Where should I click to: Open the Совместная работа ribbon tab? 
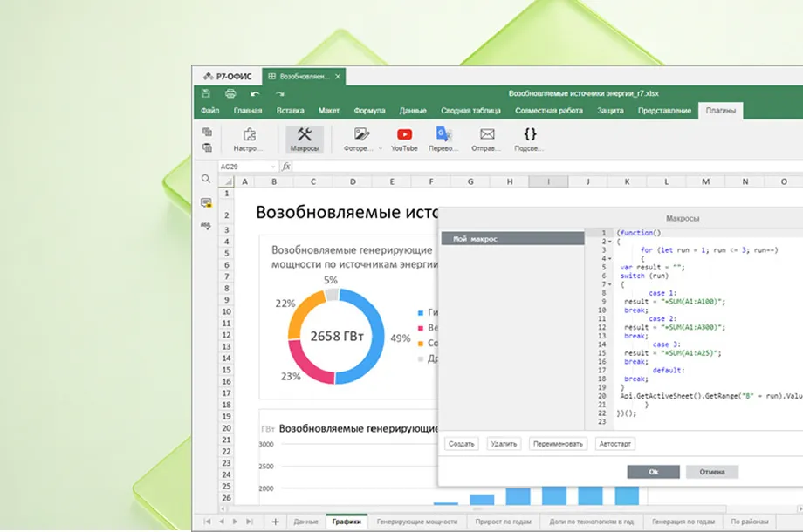point(548,111)
